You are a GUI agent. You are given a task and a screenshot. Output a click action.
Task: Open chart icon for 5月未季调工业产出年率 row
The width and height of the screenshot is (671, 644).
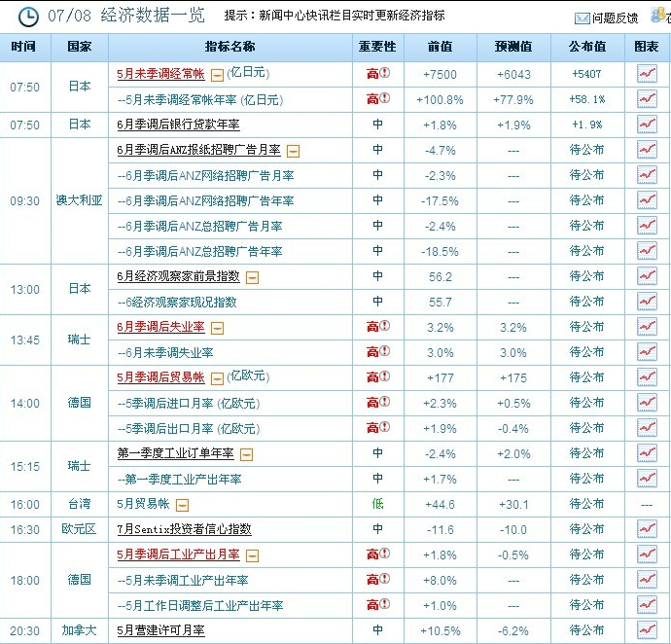click(x=647, y=579)
